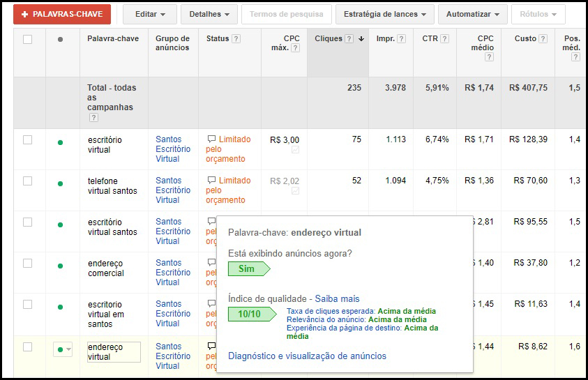Open the Editar dropdown menu
Image resolution: width=588 pixels, height=380 pixels.
pyautogui.click(x=150, y=14)
